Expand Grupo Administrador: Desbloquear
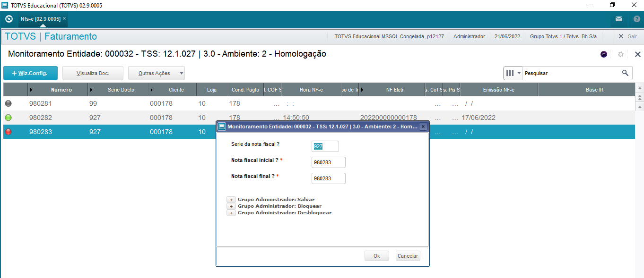This screenshot has height=278, width=644. click(x=231, y=213)
